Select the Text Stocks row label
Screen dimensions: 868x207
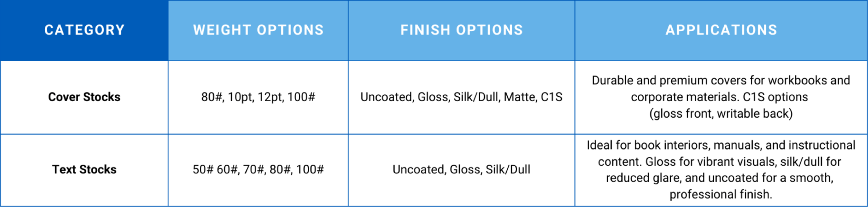pyautogui.click(x=84, y=169)
